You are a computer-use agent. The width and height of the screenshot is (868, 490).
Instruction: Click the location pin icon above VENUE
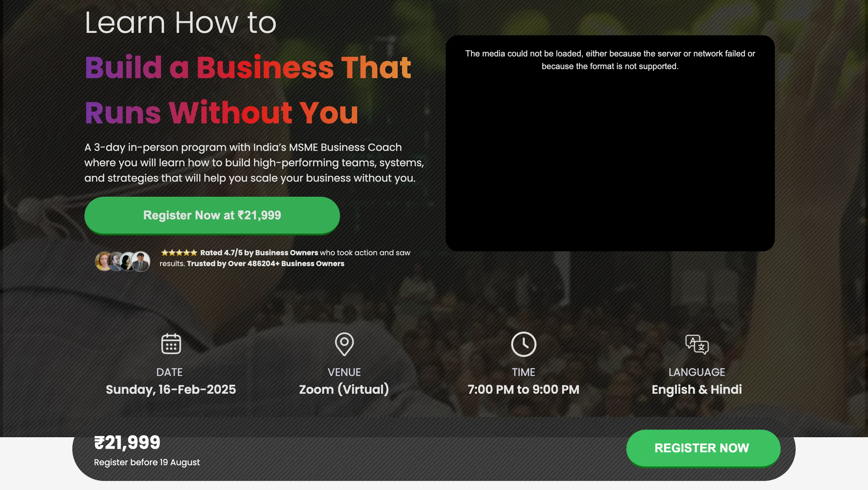344,344
